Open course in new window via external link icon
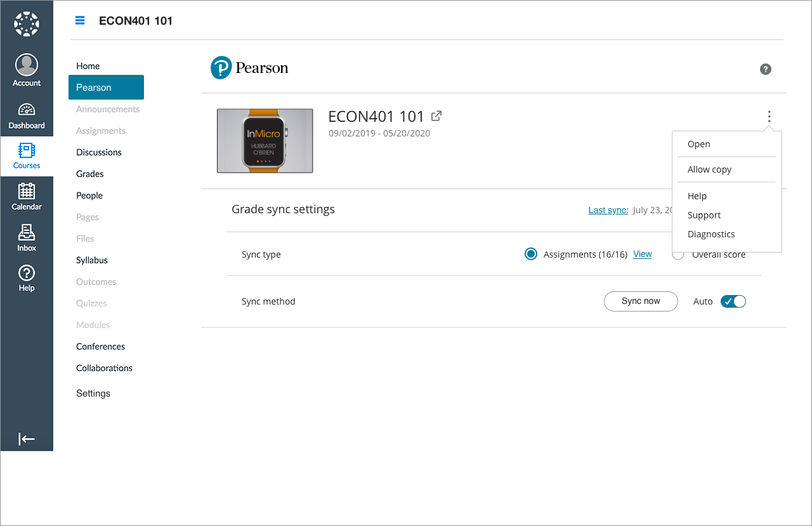Screen dimensions: 812x526 pyautogui.click(x=436, y=116)
